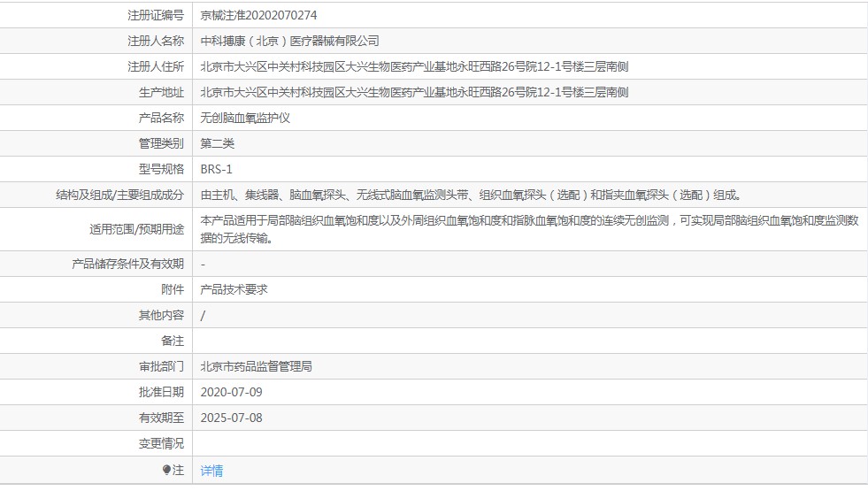
Task: Click the 产品技术要求 attachment value
Action: click(x=234, y=289)
